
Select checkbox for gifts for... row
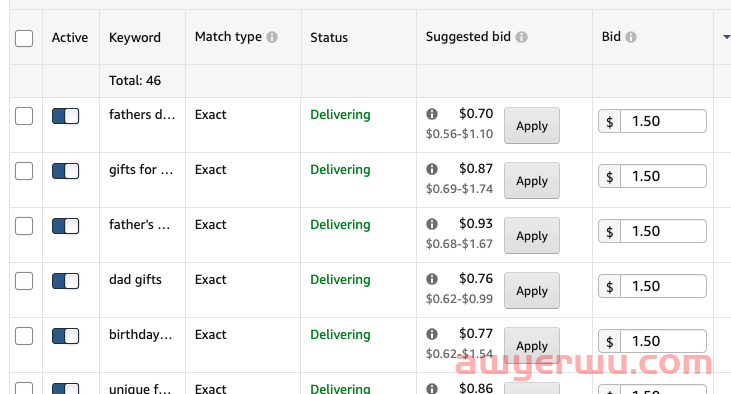coord(24,171)
